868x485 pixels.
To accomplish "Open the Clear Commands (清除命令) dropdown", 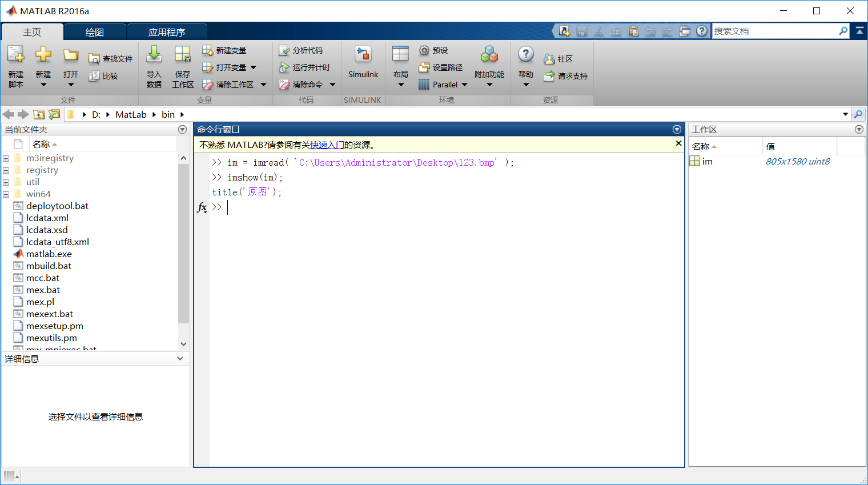I will click(332, 85).
